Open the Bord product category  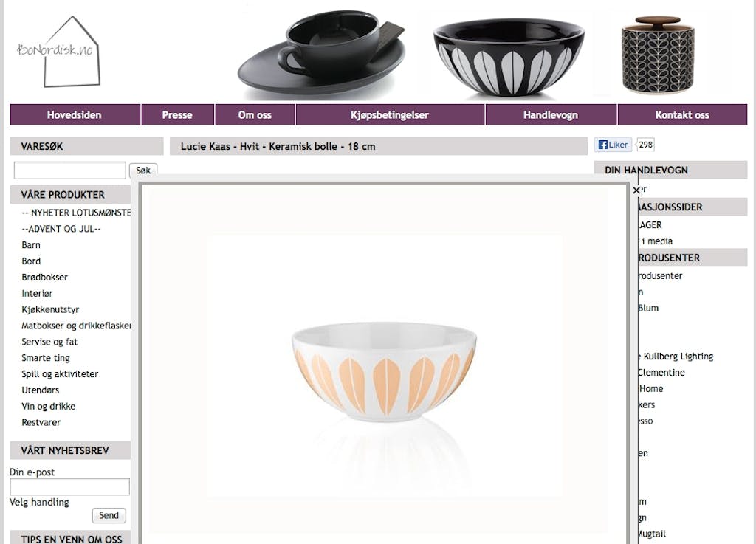tap(31, 261)
